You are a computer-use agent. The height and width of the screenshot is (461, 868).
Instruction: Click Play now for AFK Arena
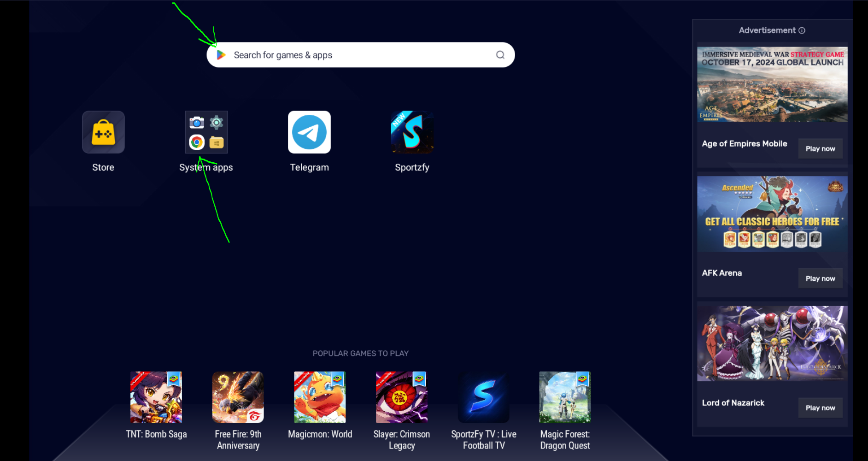pos(821,278)
